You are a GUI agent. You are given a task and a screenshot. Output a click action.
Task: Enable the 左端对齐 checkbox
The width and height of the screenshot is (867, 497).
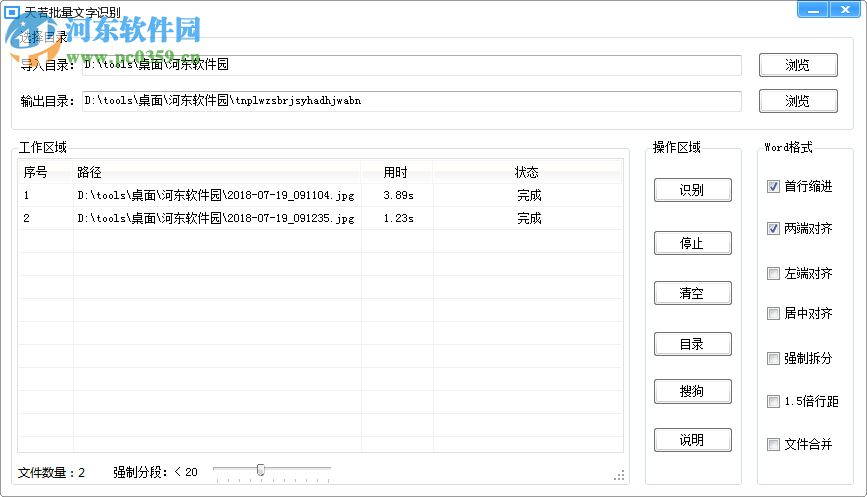pyautogui.click(x=773, y=273)
